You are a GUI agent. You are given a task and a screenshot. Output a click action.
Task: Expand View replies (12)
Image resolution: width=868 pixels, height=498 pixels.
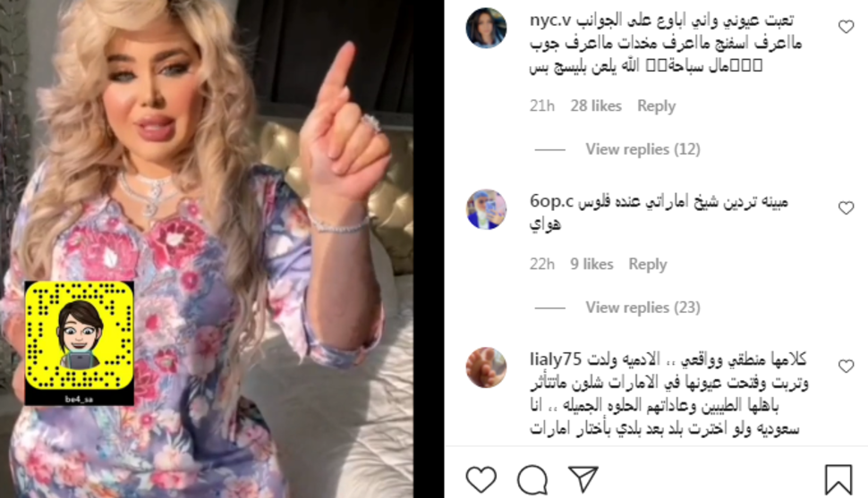(x=642, y=149)
